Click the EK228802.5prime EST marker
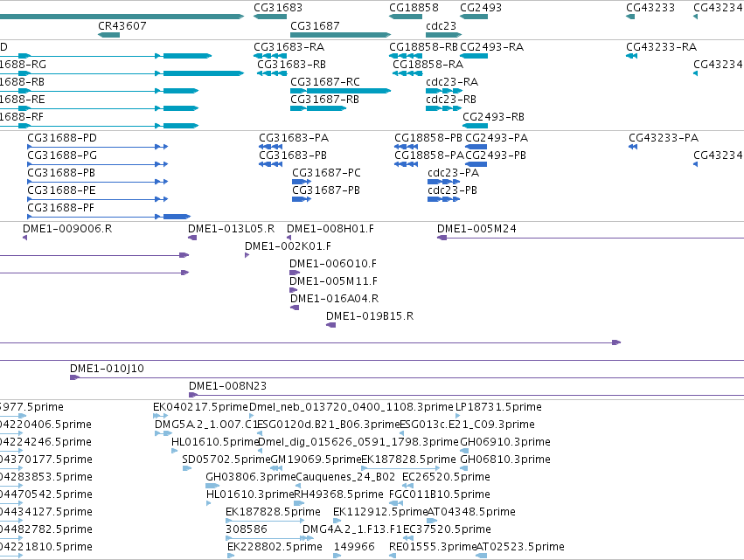The width and height of the screenshot is (744, 560). click(231, 556)
